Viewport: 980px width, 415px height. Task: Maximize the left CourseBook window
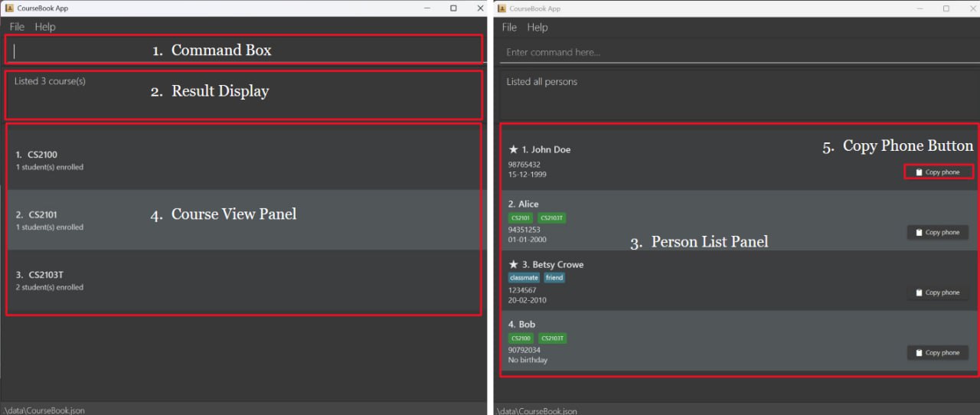453,8
